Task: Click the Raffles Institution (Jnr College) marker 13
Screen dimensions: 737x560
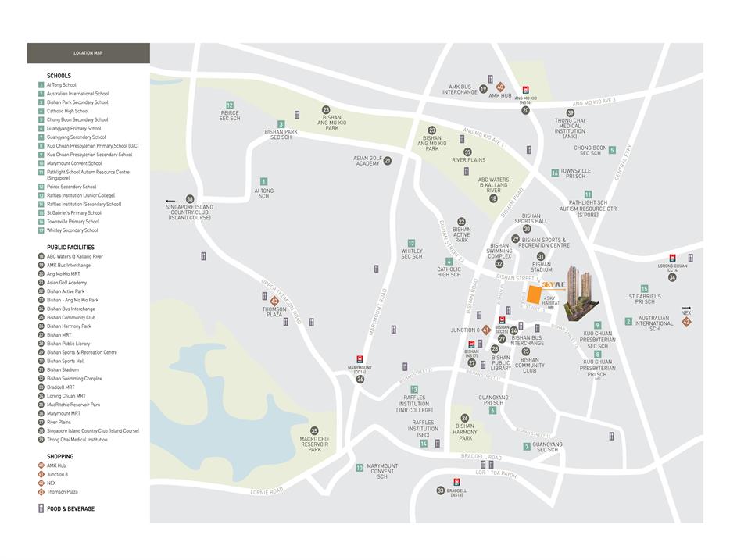Action: pyautogui.click(x=414, y=389)
